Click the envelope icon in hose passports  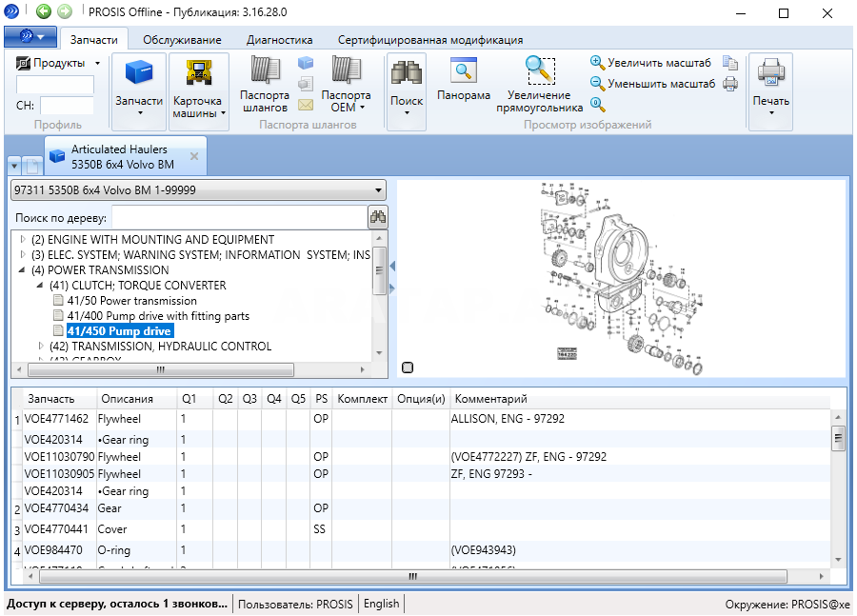[x=306, y=105]
